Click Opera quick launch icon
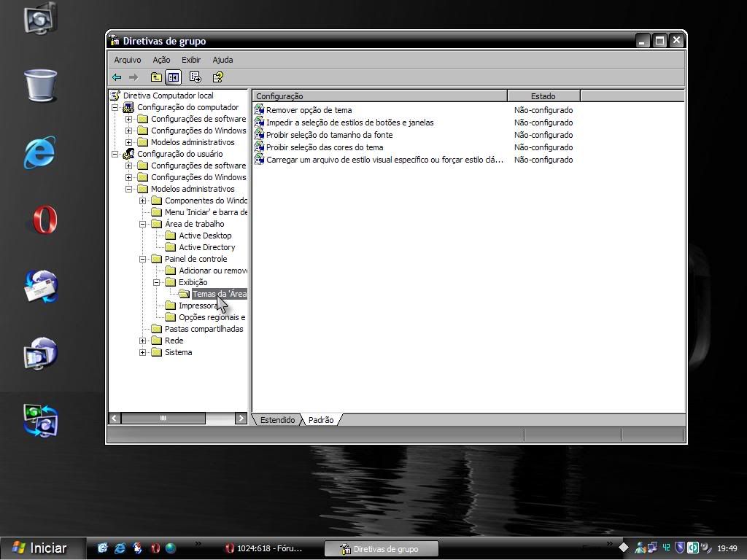The image size is (747, 560). pyautogui.click(x=155, y=548)
